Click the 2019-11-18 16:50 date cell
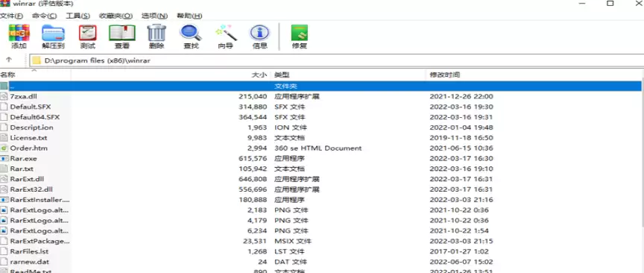The width and height of the screenshot is (644, 273). tap(461, 138)
